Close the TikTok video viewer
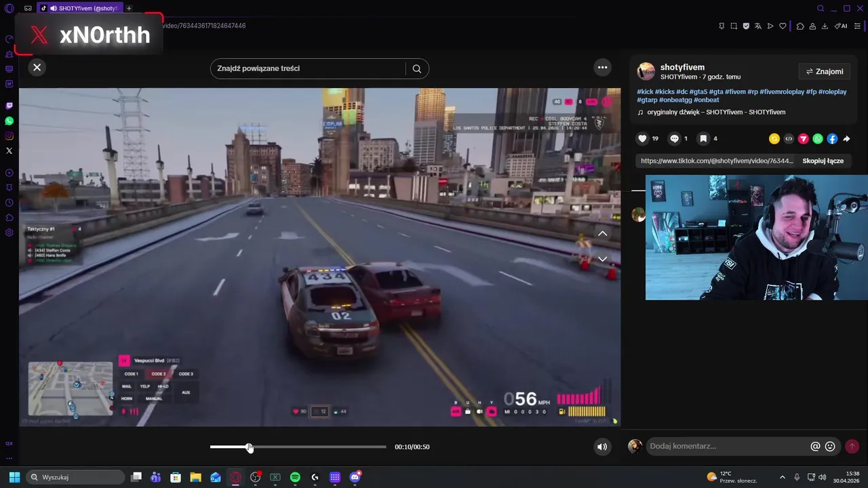Screen dimensions: 868x488 click(x=37, y=67)
